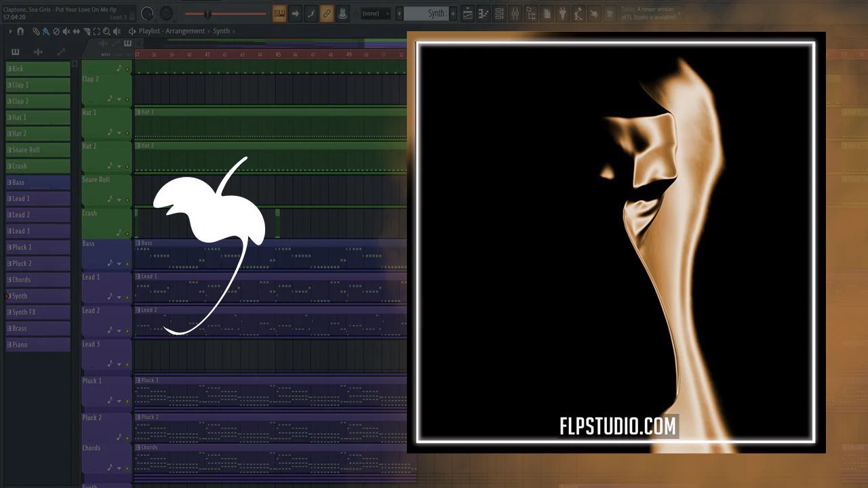Screen dimensions: 868x488
Task: Click bar 45 on the Playlist timeline
Action: [x=278, y=55]
